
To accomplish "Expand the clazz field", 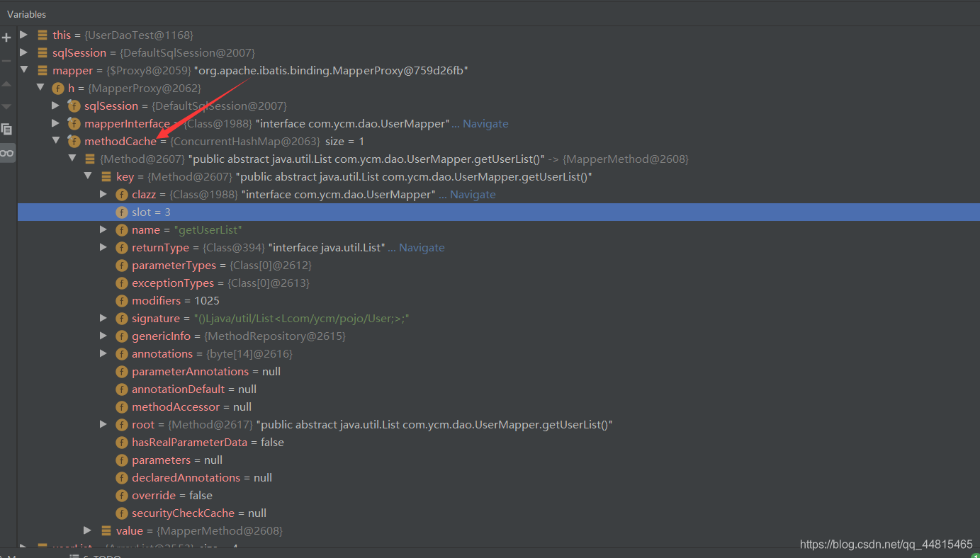I will tap(103, 194).
